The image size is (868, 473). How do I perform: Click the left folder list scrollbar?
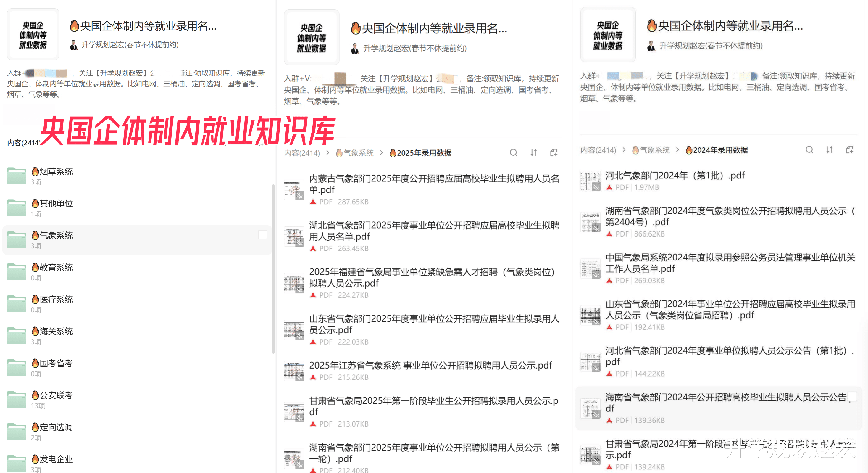pos(273,269)
